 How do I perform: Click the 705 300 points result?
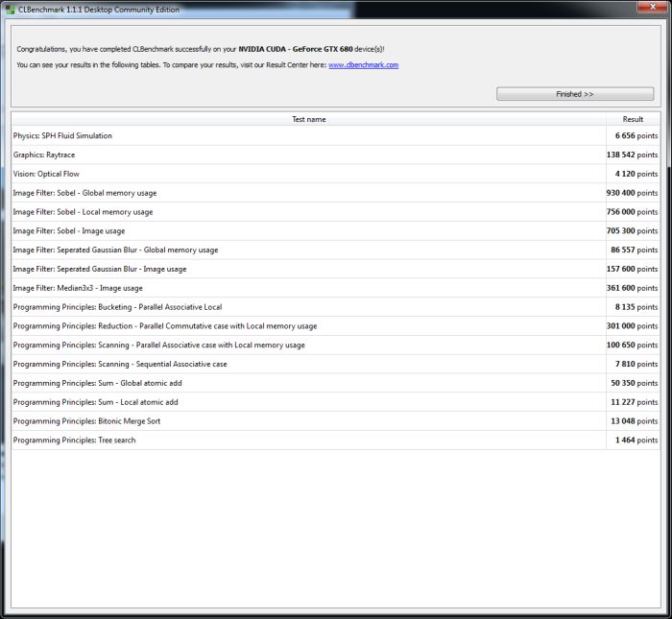click(x=632, y=231)
